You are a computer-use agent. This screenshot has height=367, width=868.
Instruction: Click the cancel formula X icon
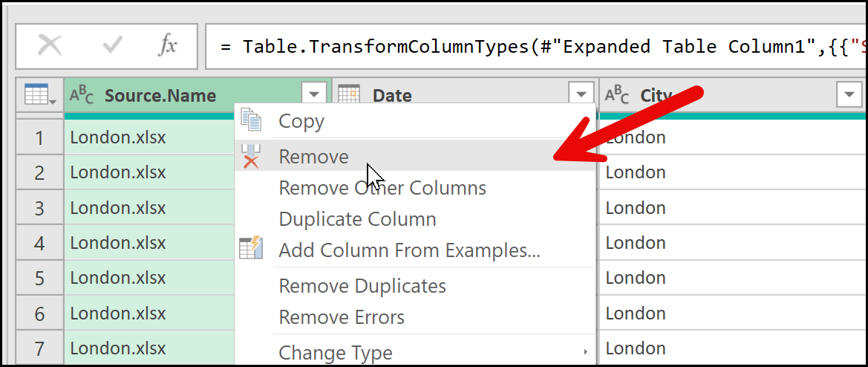(50, 45)
